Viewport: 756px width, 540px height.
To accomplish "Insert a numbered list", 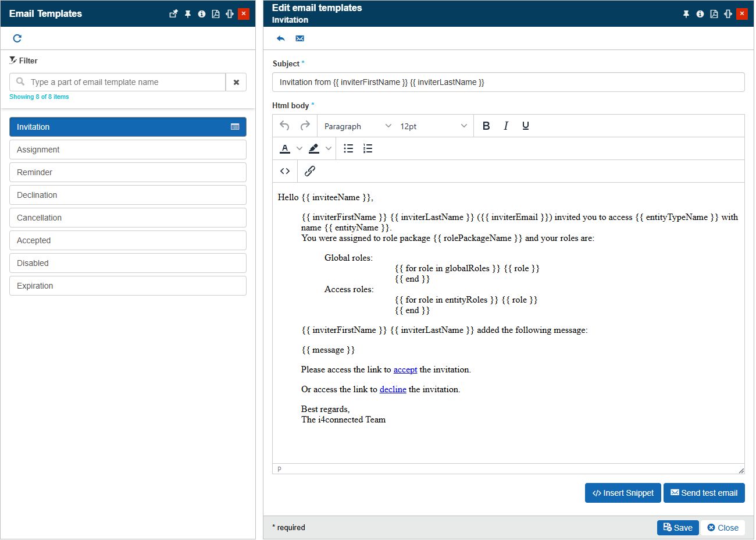I will click(368, 148).
